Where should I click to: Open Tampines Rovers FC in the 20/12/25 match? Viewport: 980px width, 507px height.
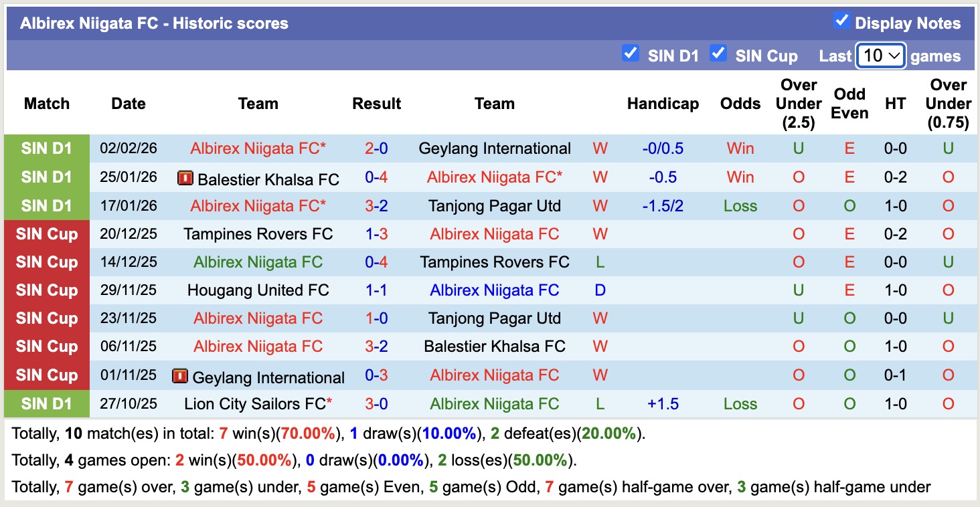point(258,234)
